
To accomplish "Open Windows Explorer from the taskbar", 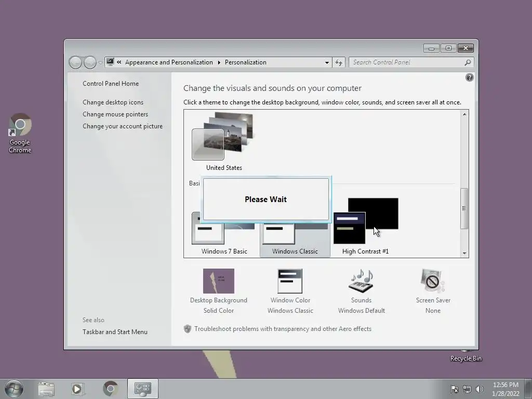I will (46, 389).
